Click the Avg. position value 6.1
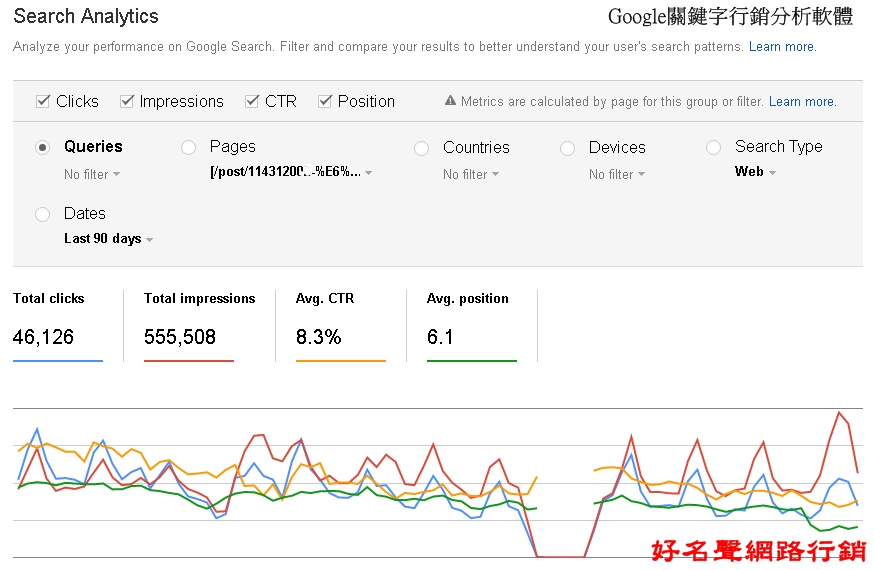 [440, 337]
